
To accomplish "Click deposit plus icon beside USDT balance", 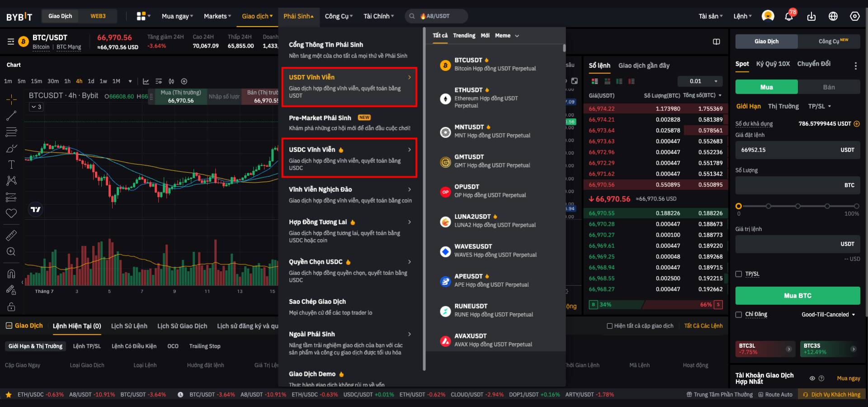I will [857, 123].
